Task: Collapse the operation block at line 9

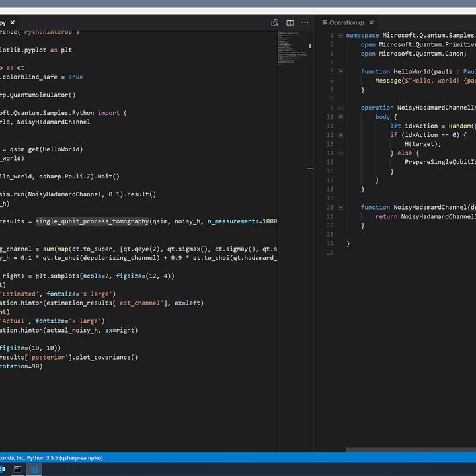Action: [x=340, y=108]
